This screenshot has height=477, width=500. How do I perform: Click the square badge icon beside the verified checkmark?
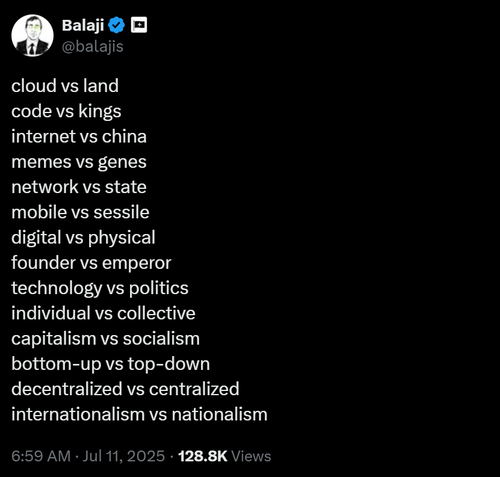click(139, 25)
